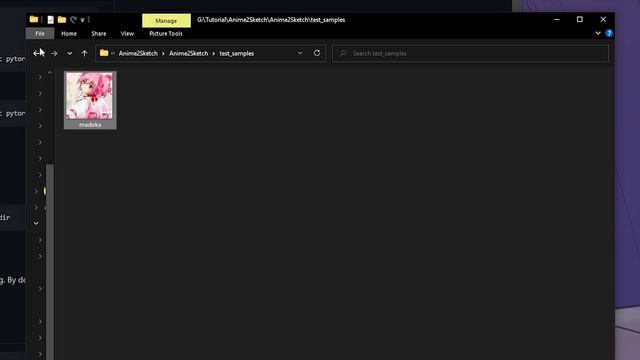Click the navigation pane scrollbar thumb
Viewport: 640px width, 360px height.
pyautogui.click(x=50, y=262)
